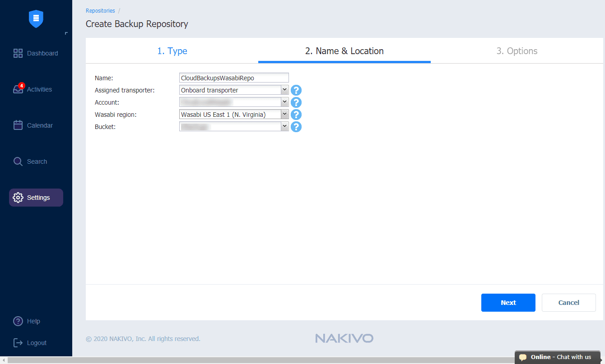Switch to the Type tab
This screenshot has width=605, height=364.
click(x=172, y=51)
